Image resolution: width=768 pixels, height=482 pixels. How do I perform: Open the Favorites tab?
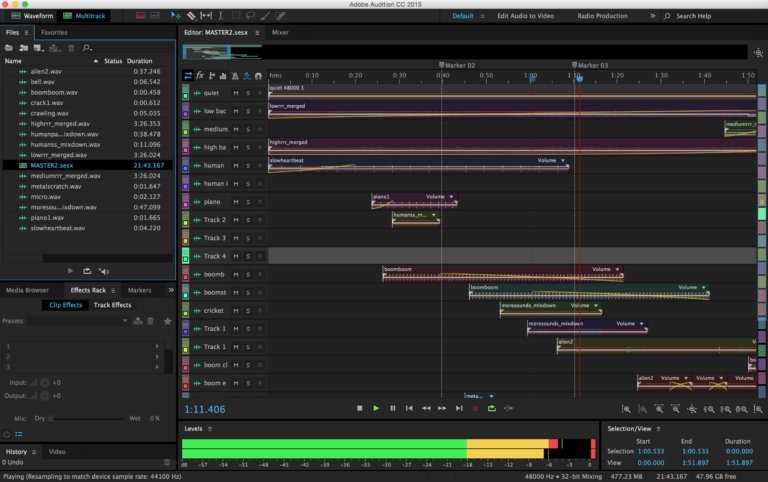click(54, 32)
